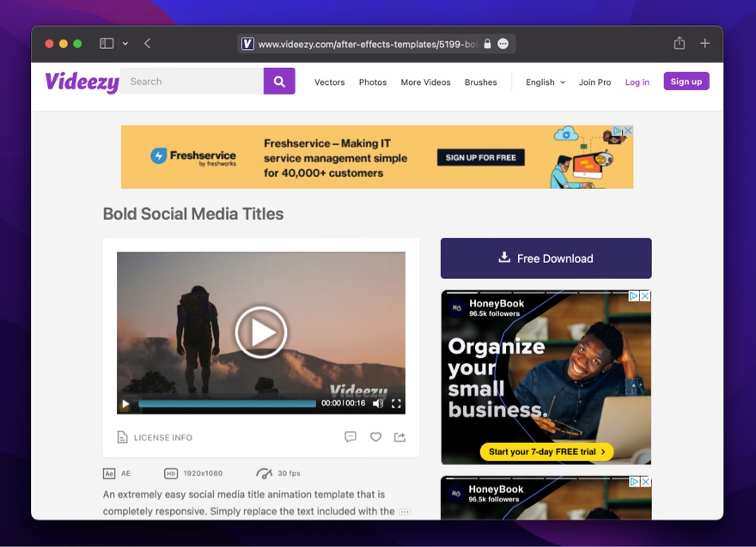Click the LICENSE INFO document icon

tap(122, 437)
